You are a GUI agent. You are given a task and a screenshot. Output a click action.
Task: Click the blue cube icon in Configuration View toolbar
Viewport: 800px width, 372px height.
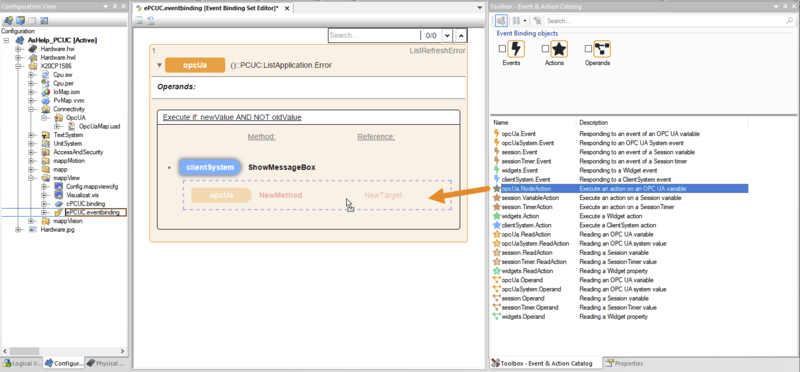tap(20, 21)
